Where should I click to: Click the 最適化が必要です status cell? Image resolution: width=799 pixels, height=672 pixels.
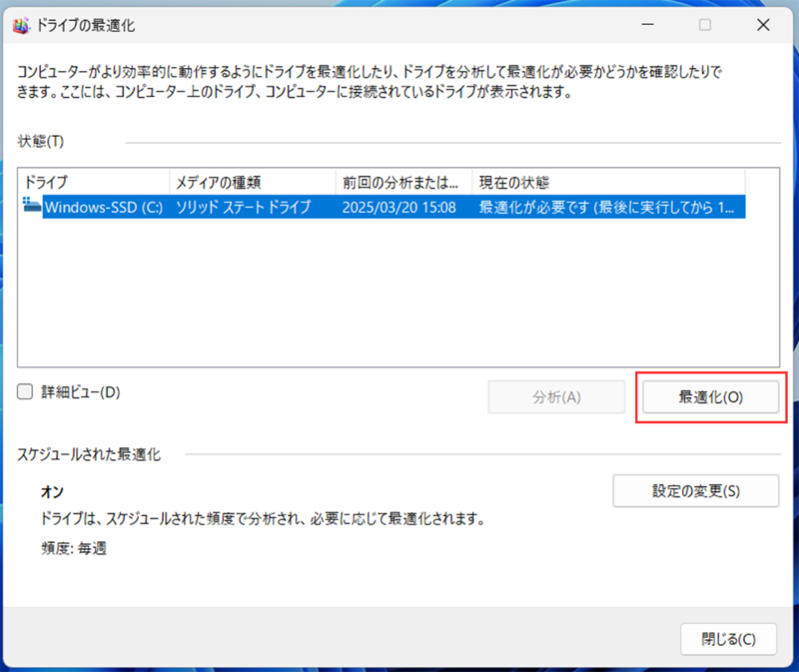coord(606,207)
